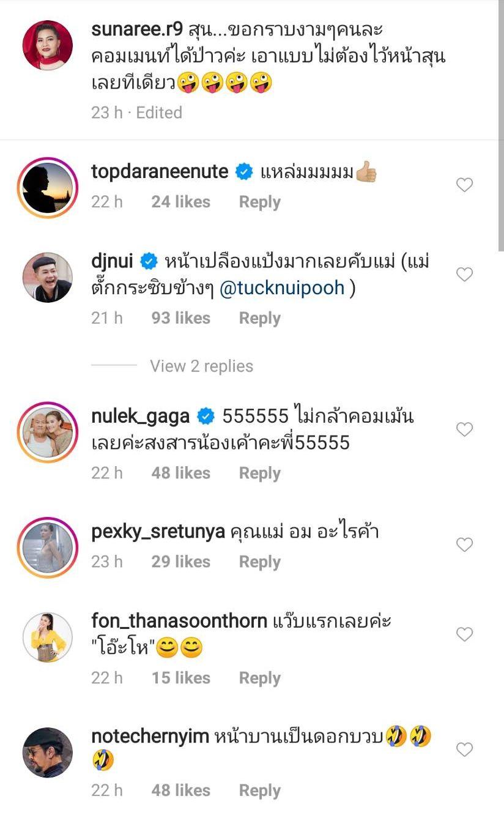The height and width of the screenshot is (821, 504).
Task: Open sunaree.r9 profile picture
Action: tap(48, 45)
